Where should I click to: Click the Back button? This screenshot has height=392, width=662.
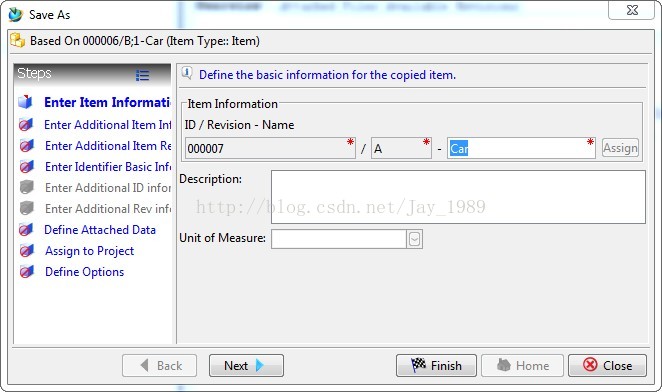pyautogui.click(x=160, y=365)
